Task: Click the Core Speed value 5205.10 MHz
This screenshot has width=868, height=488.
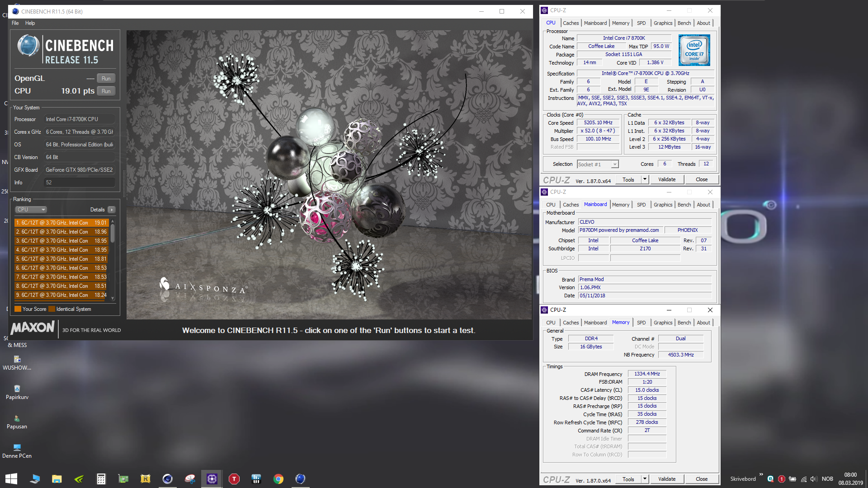Action: coord(598,122)
